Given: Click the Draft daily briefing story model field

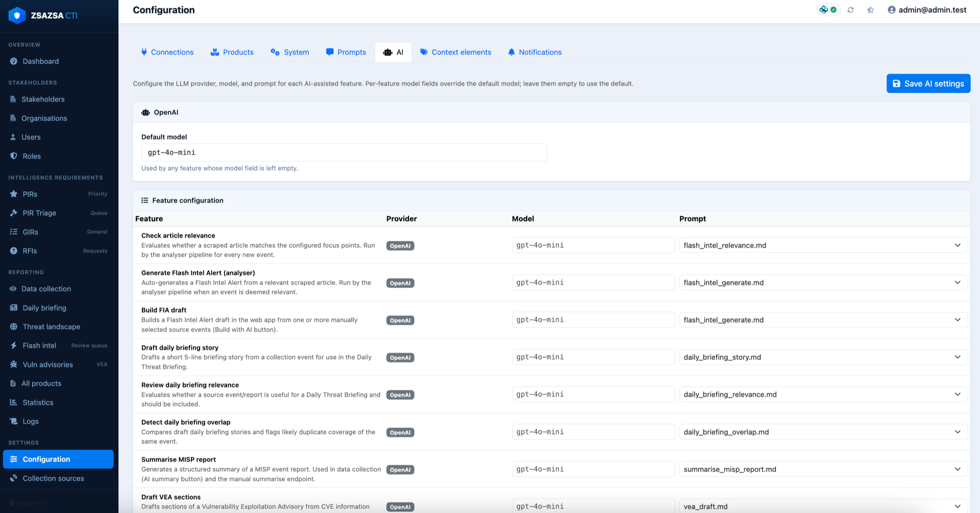Looking at the screenshot, I should (593, 357).
